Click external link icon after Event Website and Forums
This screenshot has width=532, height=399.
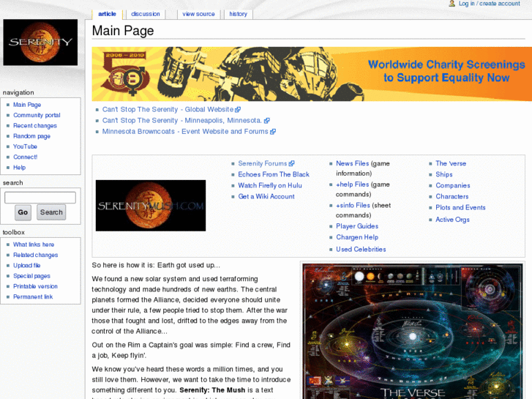(x=273, y=132)
